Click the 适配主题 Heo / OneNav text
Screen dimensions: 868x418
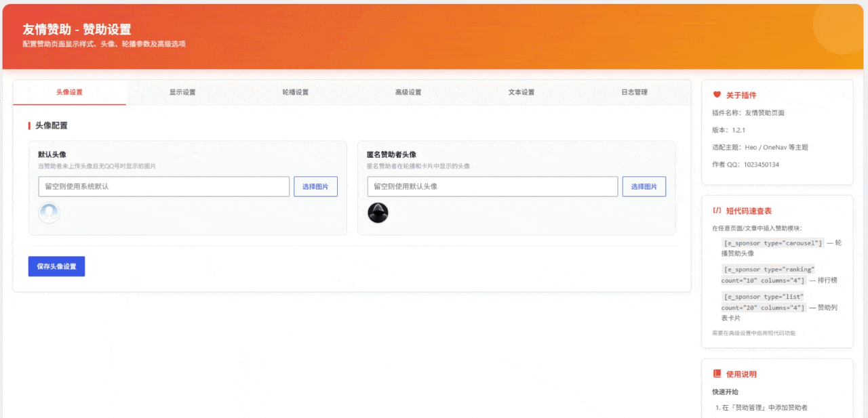click(759, 147)
